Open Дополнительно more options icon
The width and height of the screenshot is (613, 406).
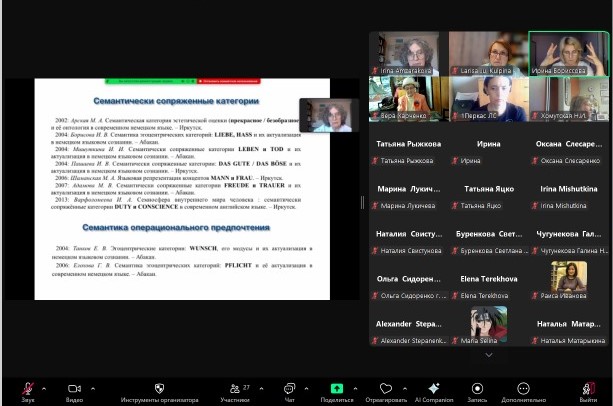click(523, 388)
